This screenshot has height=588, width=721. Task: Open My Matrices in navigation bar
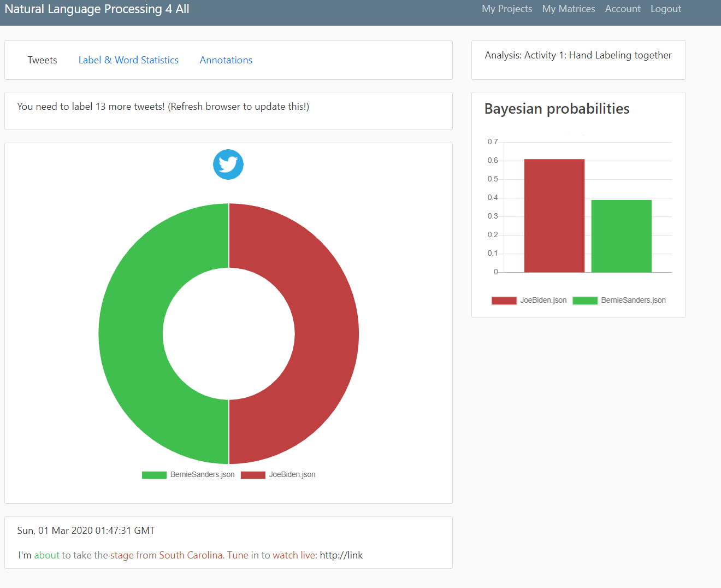click(568, 9)
